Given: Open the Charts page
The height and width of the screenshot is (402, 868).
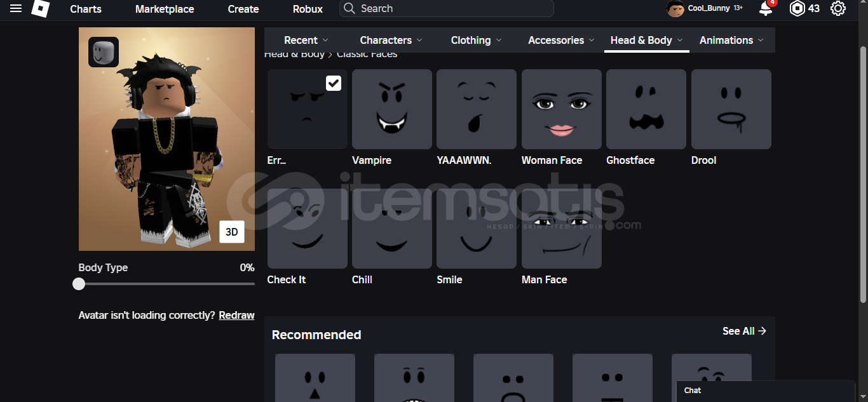Looking at the screenshot, I should 86,9.
